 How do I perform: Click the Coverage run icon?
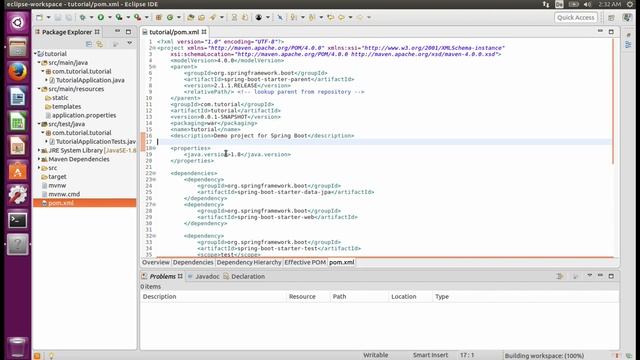(x=119, y=18)
